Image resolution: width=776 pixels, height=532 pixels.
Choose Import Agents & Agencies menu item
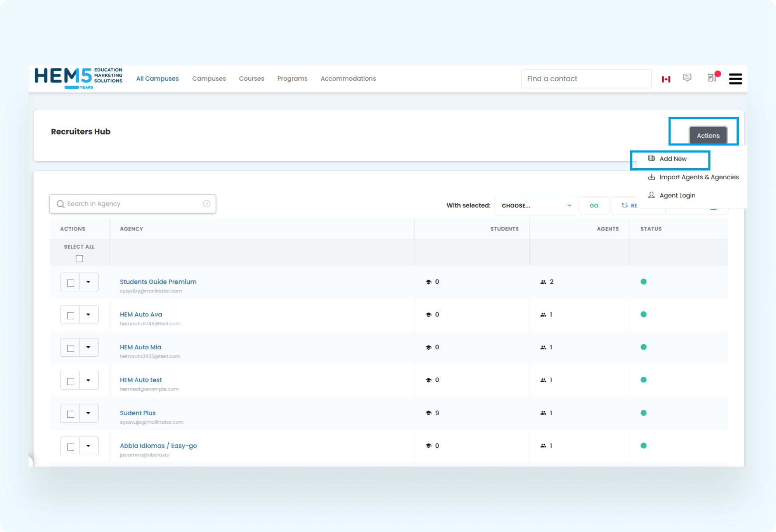coord(698,177)
